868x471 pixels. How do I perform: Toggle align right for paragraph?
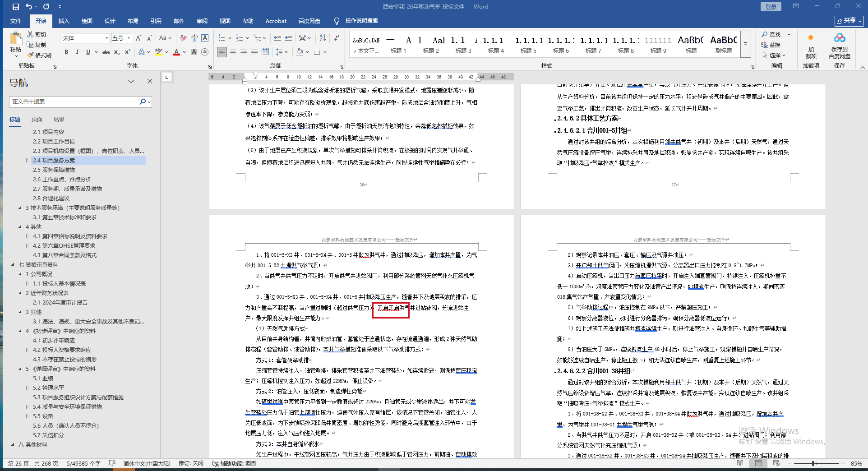tap(244, 52)
